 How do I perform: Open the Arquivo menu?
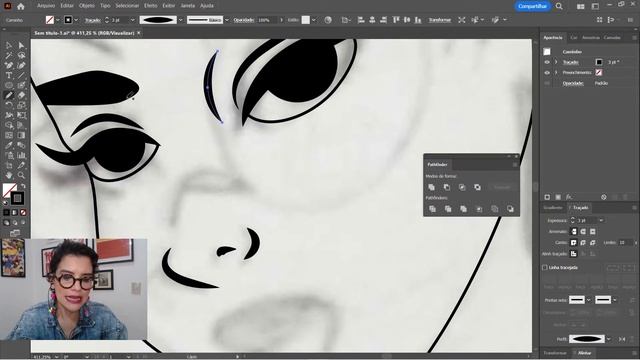[46, 6]
